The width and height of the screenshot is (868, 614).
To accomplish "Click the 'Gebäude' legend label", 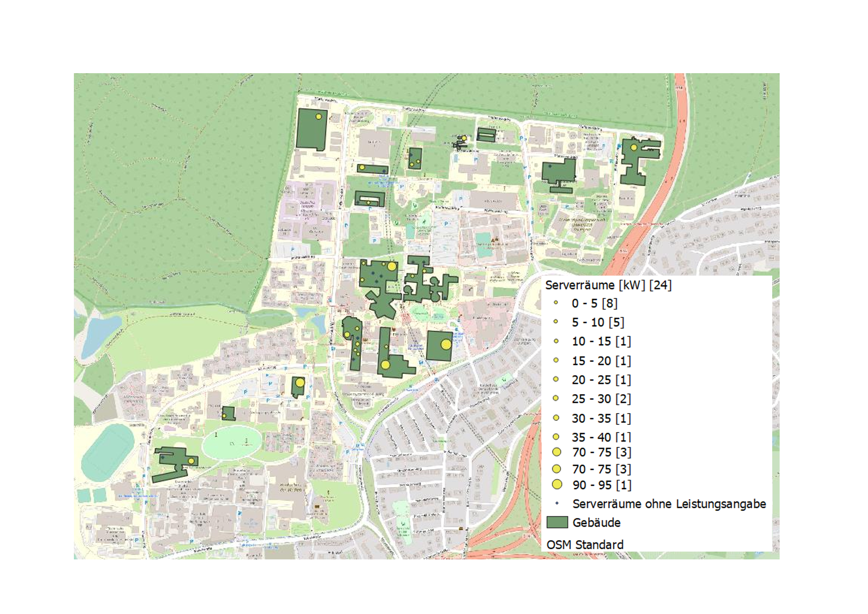I will (597, 523).
